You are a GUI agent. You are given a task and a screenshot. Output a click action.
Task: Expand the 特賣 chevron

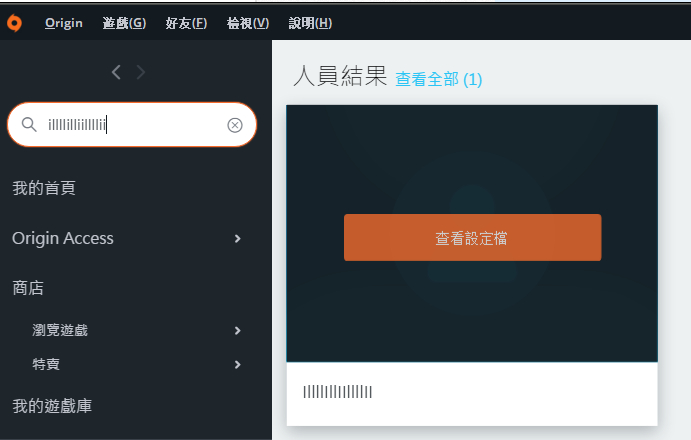(x=238, y=365)
